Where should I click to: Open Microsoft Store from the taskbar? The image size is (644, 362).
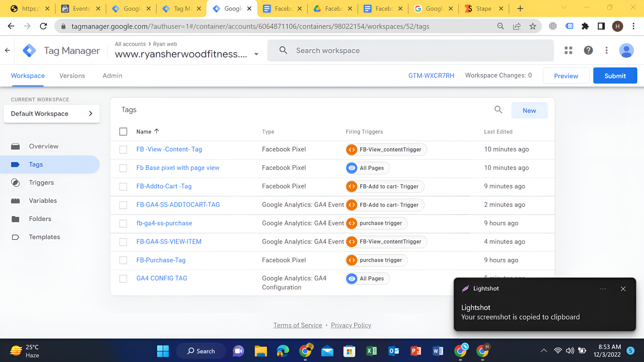(349, 351)
